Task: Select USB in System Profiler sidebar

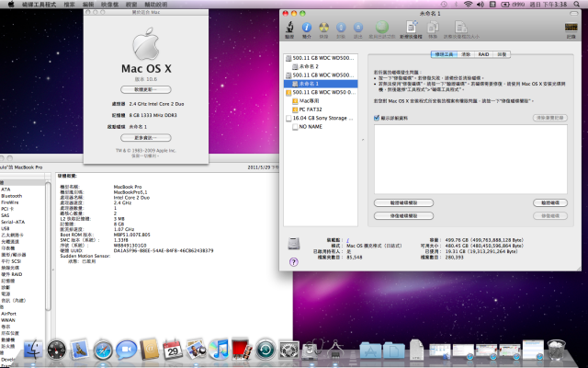Action: [x=6, y=228]
